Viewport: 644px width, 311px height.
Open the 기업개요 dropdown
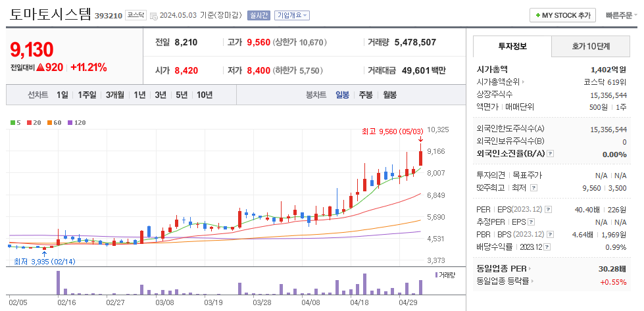click(292, 16)
